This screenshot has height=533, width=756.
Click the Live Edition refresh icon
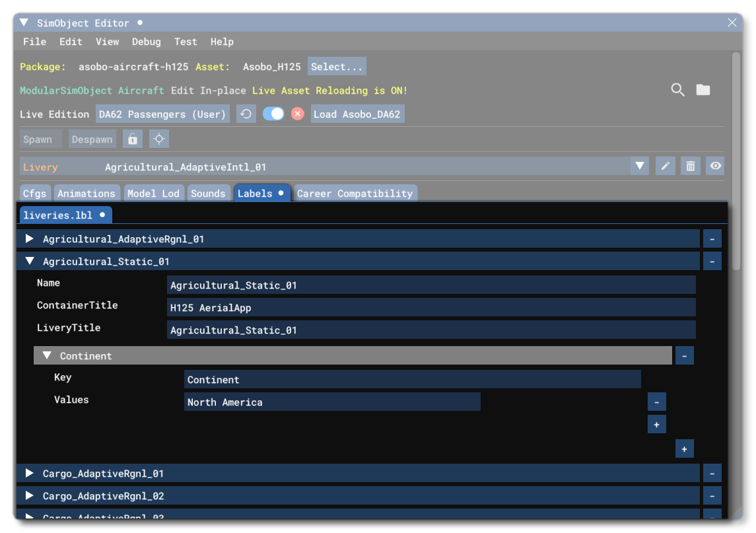[x=246, y=114]
